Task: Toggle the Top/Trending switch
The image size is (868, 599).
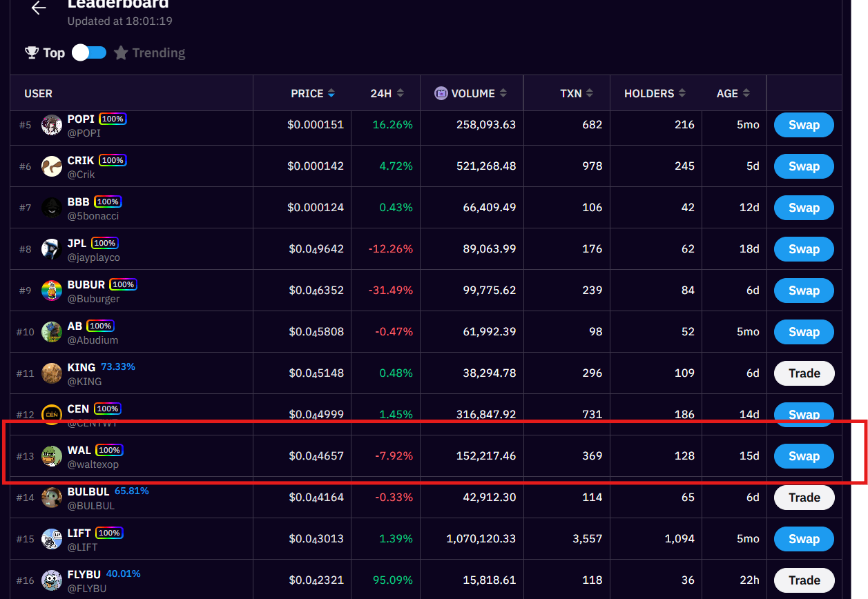Action: click(89, 53)
